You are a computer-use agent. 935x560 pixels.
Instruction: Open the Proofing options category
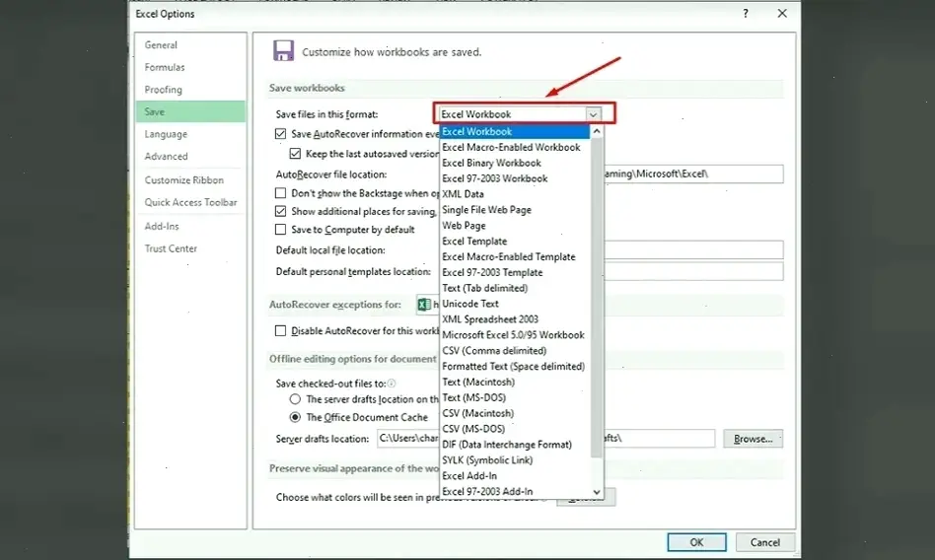[190, 90]
